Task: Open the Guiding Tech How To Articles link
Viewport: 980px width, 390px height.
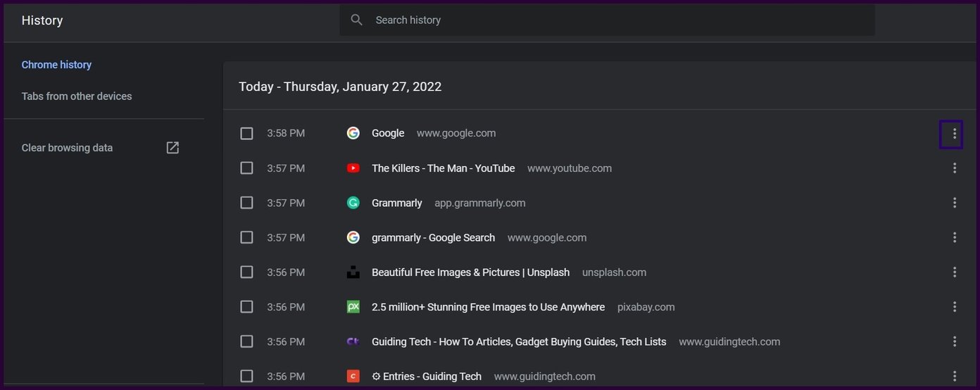Action: (519, 341)
